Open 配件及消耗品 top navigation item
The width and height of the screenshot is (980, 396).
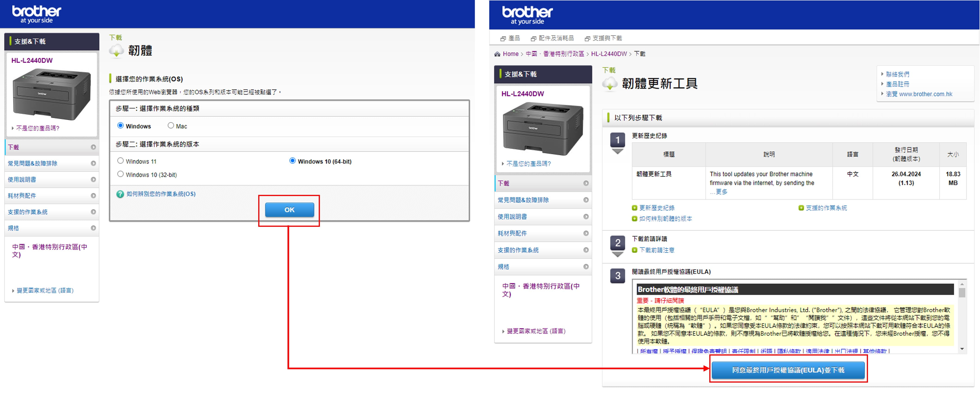[x=552, y=38]
